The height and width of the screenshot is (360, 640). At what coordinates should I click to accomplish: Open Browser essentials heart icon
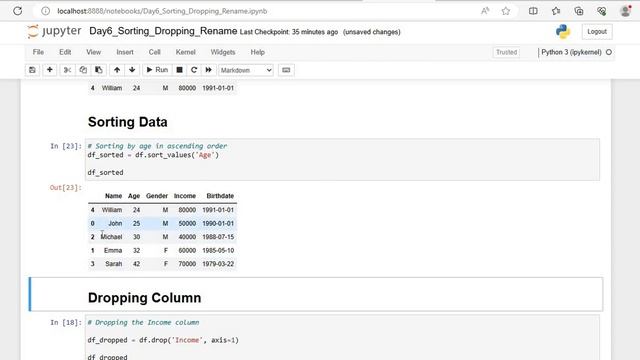[x=601, y=11]
